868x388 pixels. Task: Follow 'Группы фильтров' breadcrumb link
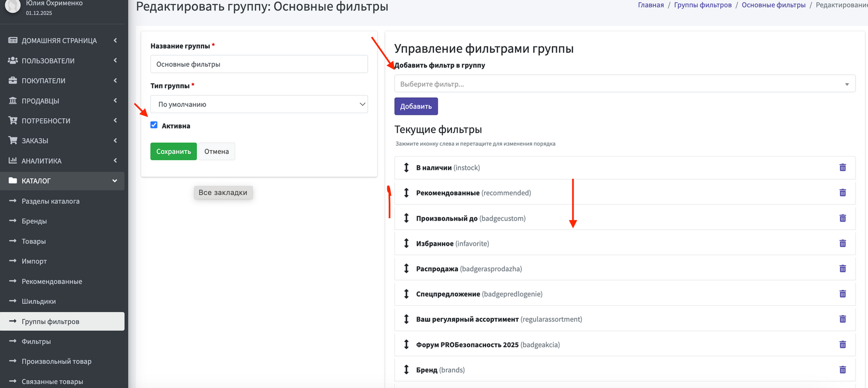coord(703,5)
